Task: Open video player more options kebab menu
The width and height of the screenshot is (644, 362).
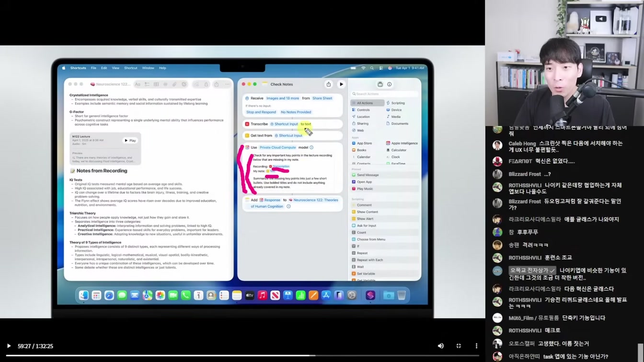Action: (476, 346)
